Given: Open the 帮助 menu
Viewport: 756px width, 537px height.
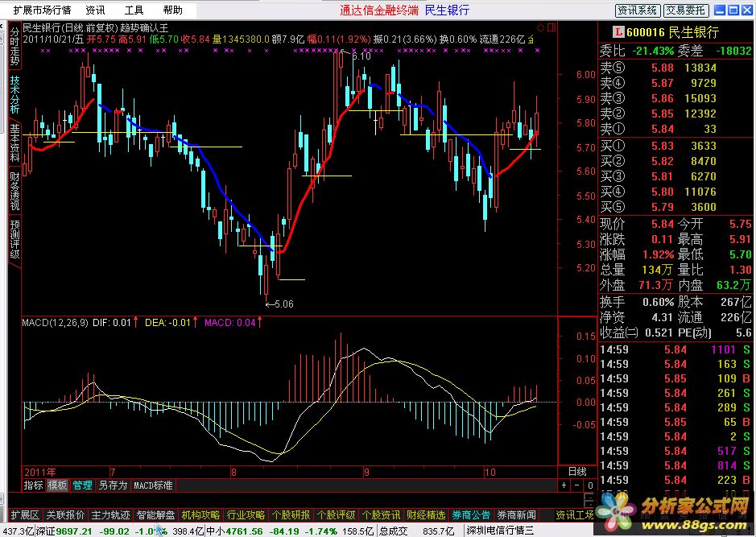Looking at the screenshot, I should pos(172,10).
